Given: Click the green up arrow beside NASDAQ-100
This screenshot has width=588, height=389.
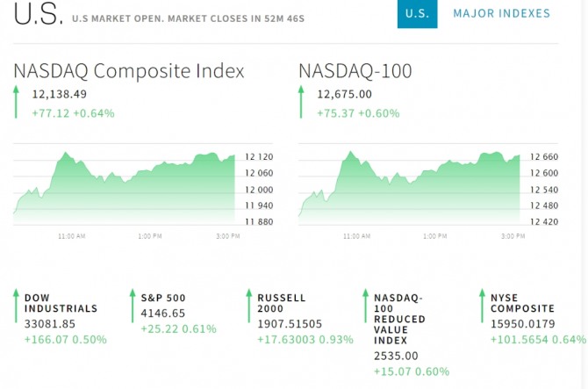Looking at the screenshot, I should [x=301, y=101].
